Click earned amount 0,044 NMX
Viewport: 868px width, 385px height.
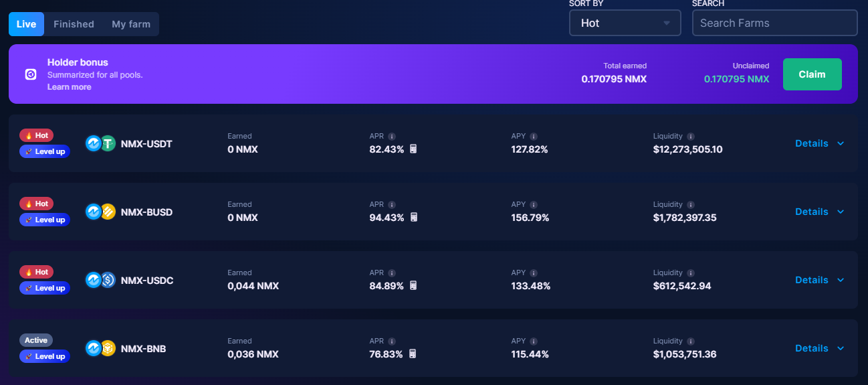tap(253, 286)
